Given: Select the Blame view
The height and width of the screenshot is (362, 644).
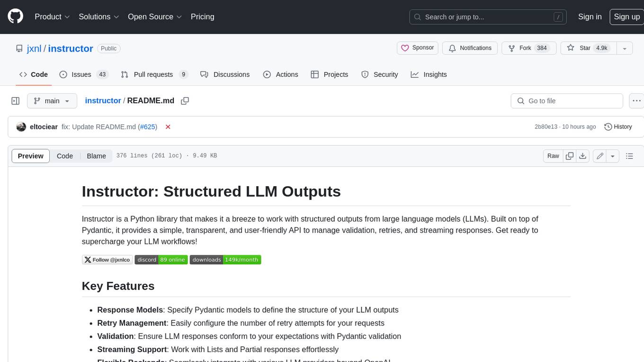Looking at the screenshot, I should pyautogui.click(x=96, y=156).
